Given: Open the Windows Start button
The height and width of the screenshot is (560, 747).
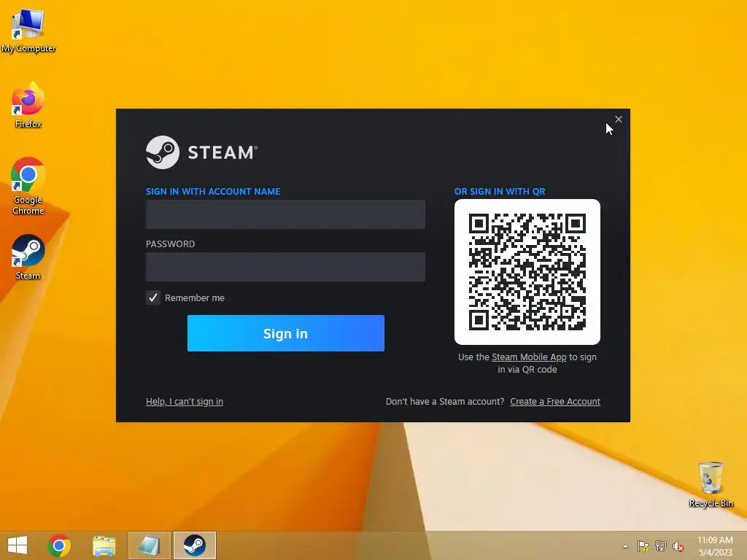Looking at the screenshot, I should coord(18,545).
